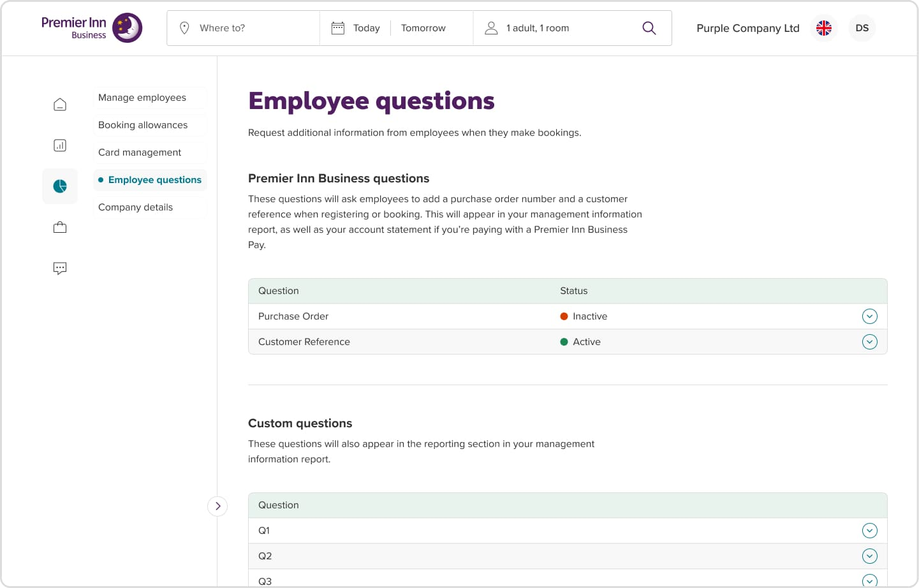919x588 pixels.
Task: Click the Status column header
Action: [x=574, y=291]
